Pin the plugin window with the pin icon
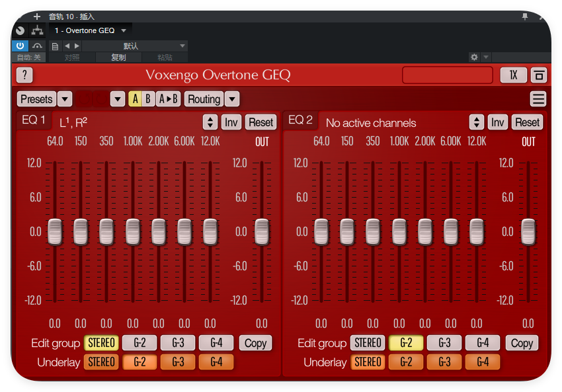Screen dimensions: 562x392 coord(525,17)
